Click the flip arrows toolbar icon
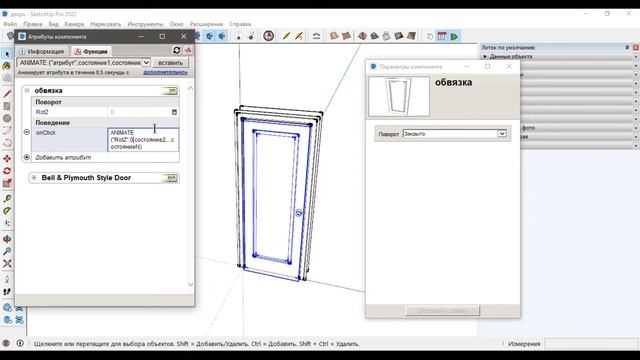 316,36
